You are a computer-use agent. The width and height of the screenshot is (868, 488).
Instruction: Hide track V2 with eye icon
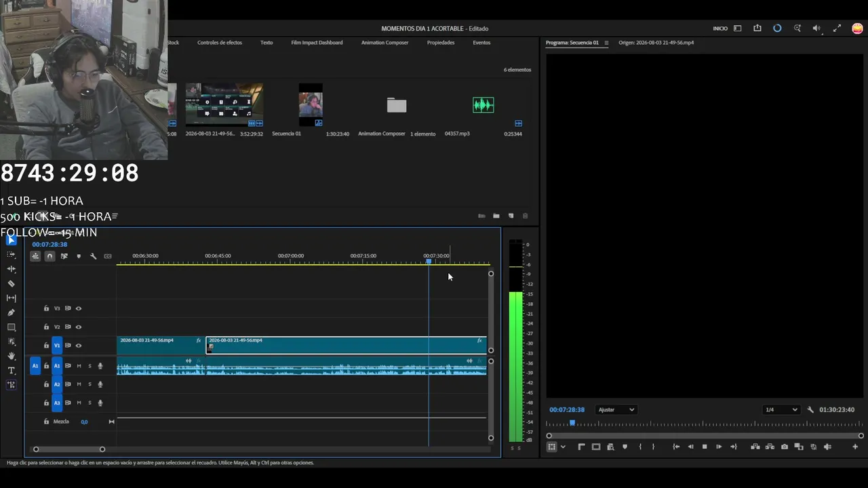(x=79, y=327)
